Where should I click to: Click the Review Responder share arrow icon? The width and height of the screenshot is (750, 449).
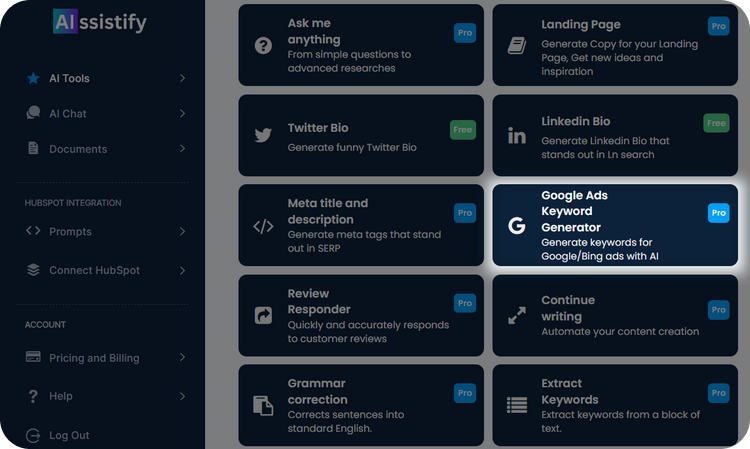click(263, 315)
